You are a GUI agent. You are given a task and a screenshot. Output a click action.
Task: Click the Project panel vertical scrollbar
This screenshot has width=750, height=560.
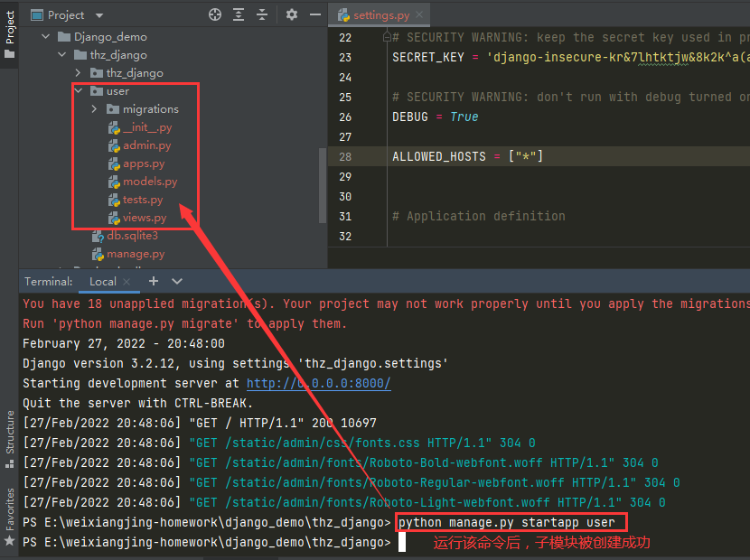click(x=323, y=185)
